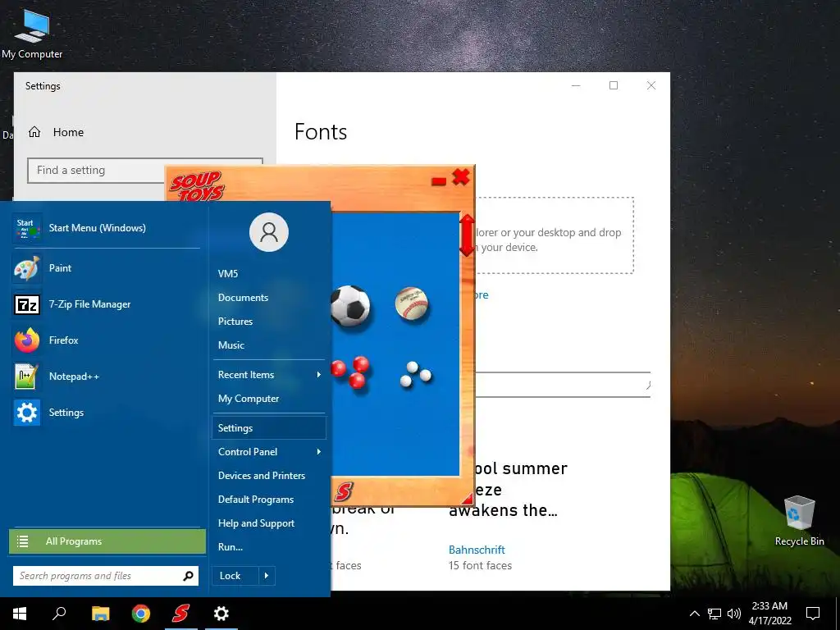840x630 pixels.
Task: Open Start Menu (Windows) entry
Action: pyautogui.click(x=106, y=228)
